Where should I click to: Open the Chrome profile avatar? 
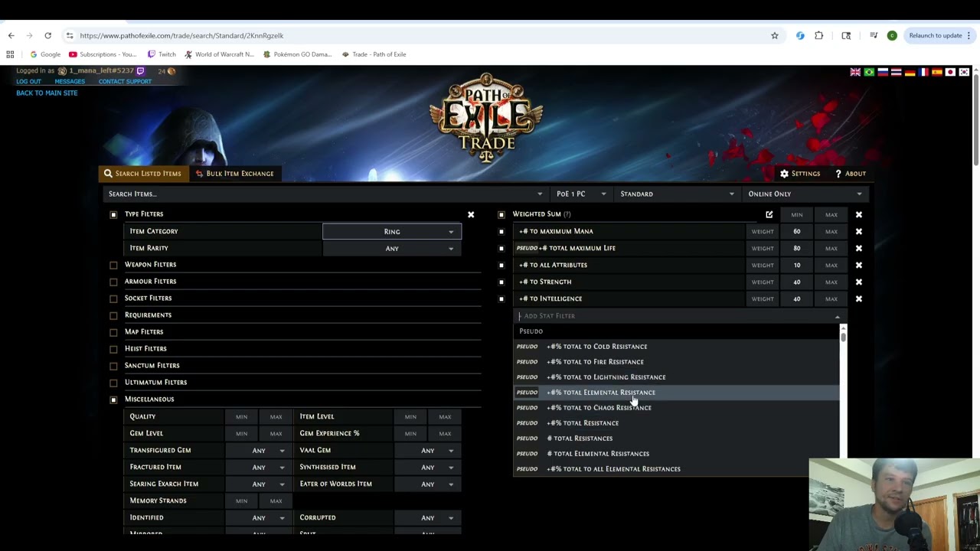click(x=892, y=35)
